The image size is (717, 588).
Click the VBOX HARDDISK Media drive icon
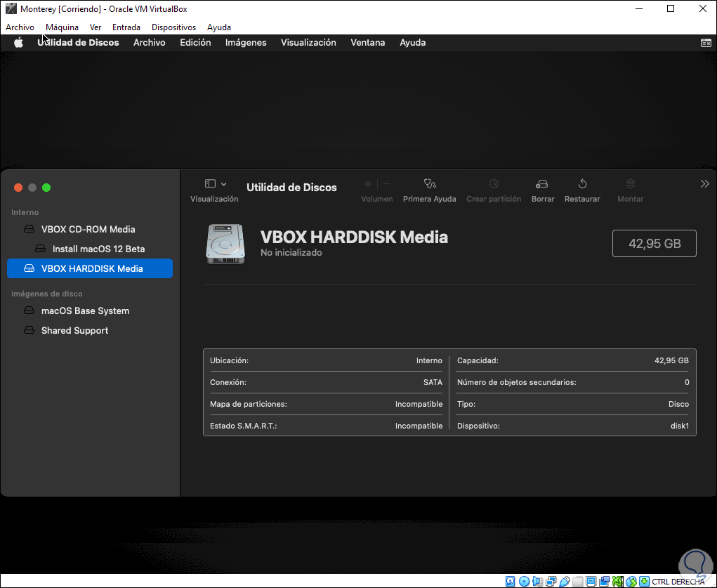point(225,244)
